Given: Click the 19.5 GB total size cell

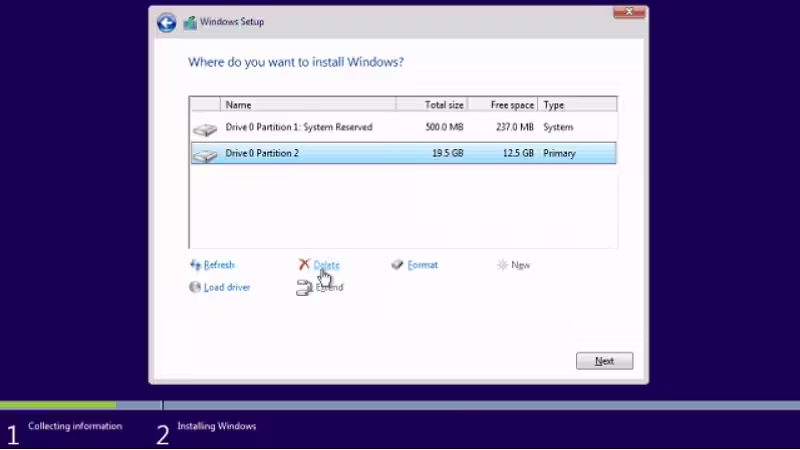Looking at the screenshot, I should (x=447, y=153).
